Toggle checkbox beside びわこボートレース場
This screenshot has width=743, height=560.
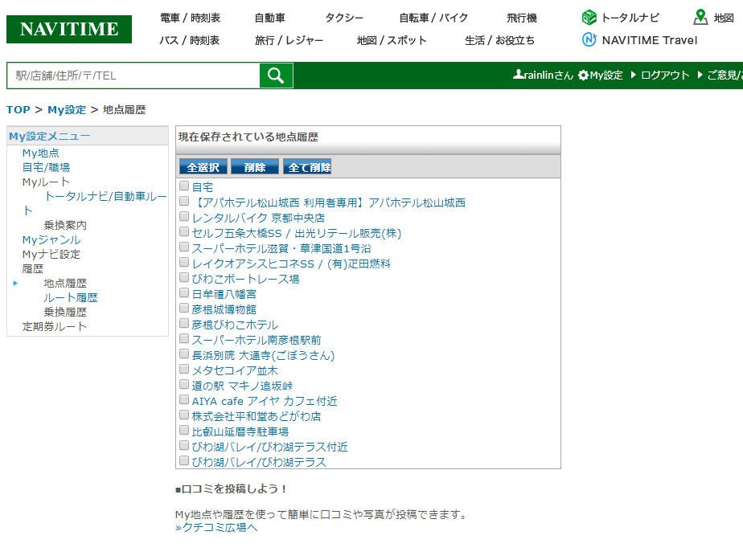[184, 278]
